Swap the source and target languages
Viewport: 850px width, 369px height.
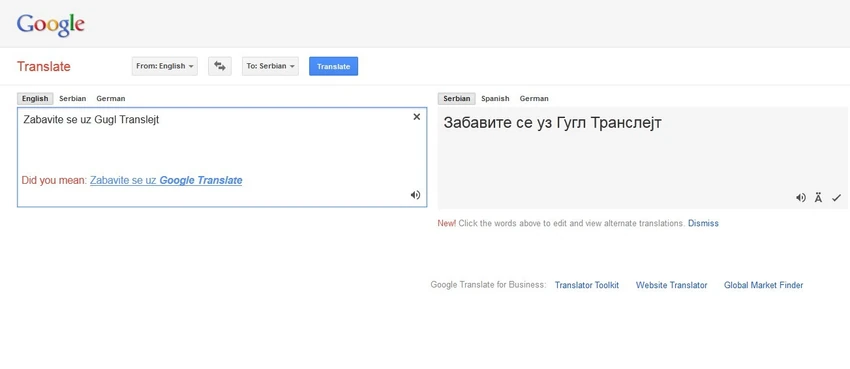(220, 66)
